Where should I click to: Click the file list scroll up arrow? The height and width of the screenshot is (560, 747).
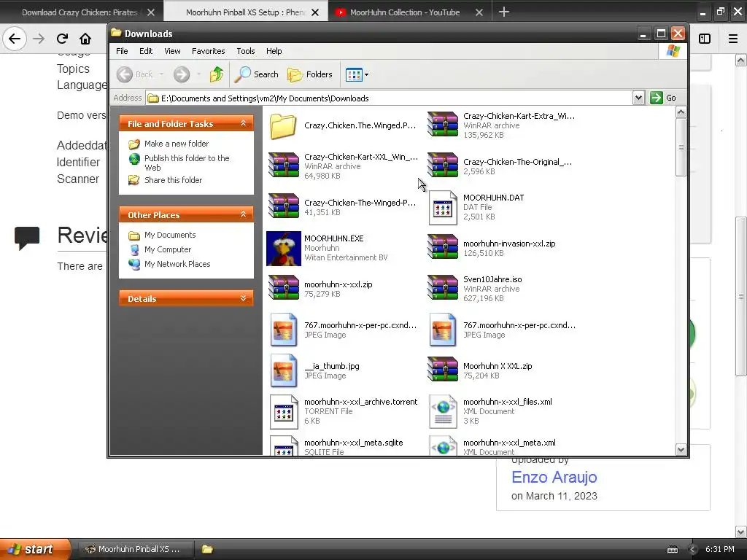coord(681,112)
